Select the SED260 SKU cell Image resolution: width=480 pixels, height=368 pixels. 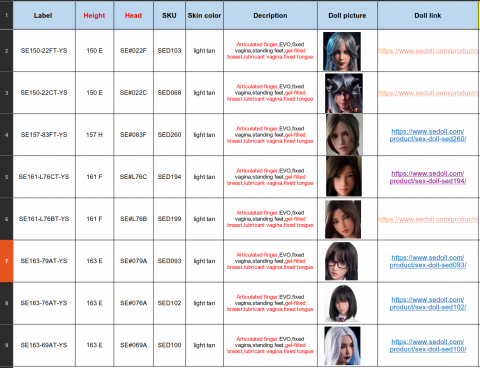click(x=169, y=135)
